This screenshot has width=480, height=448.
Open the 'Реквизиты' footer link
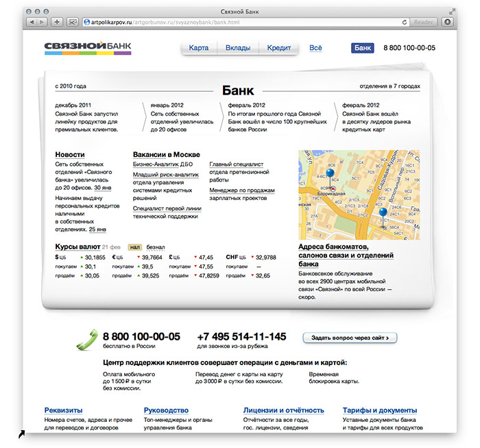[64, 410]
